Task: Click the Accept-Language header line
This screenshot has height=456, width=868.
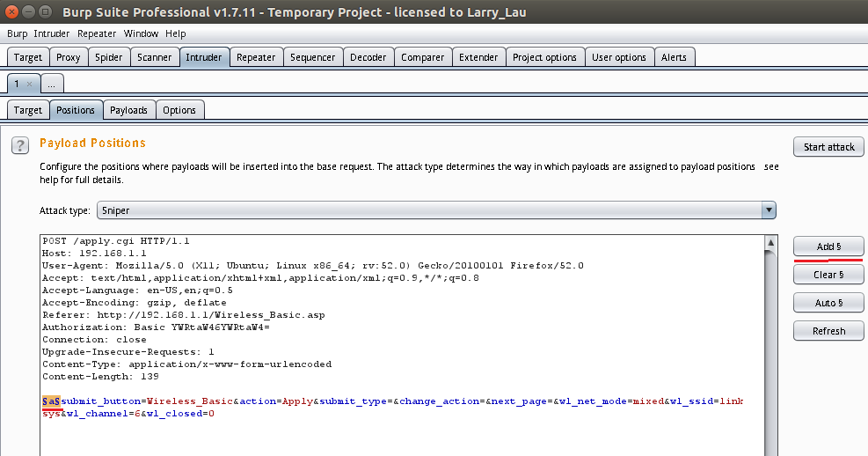Action: click(x=137, y=291)
